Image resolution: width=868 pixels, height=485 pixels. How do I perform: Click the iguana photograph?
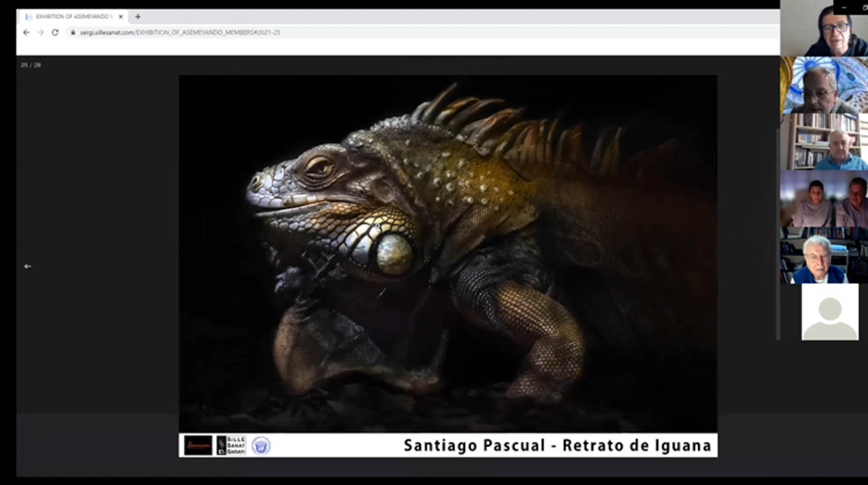(448, 253)
